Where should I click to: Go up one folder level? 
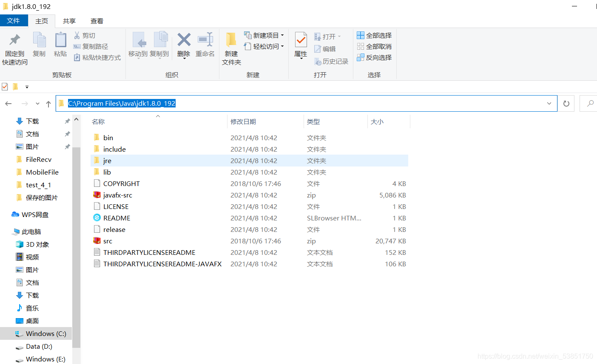tap(48, 104)
